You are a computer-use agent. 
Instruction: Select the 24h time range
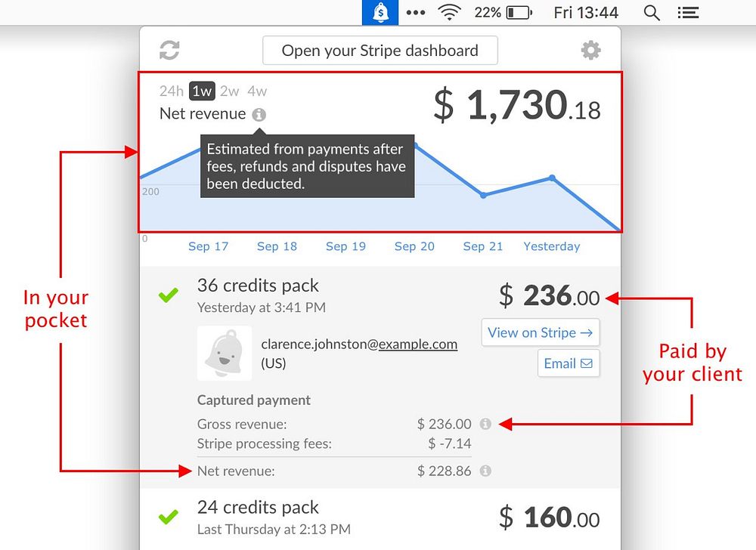coord(171,91)
